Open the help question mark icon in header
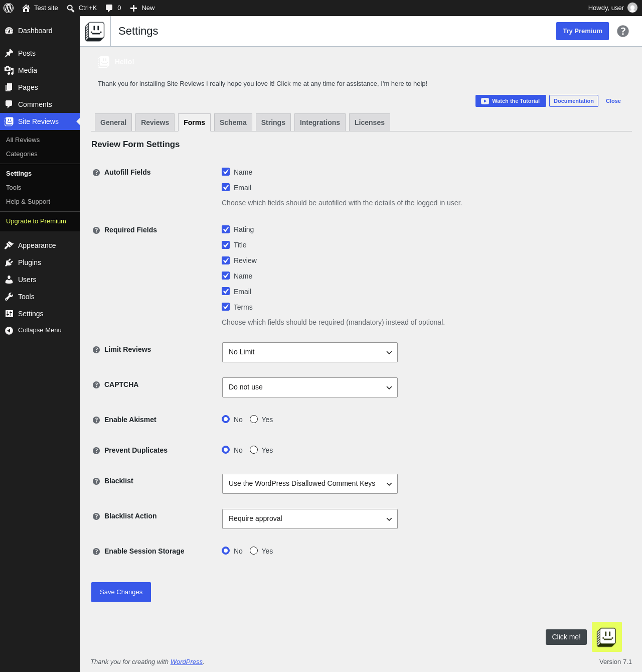The height and width of the screenshot is (672, 642). pos(623,31)
